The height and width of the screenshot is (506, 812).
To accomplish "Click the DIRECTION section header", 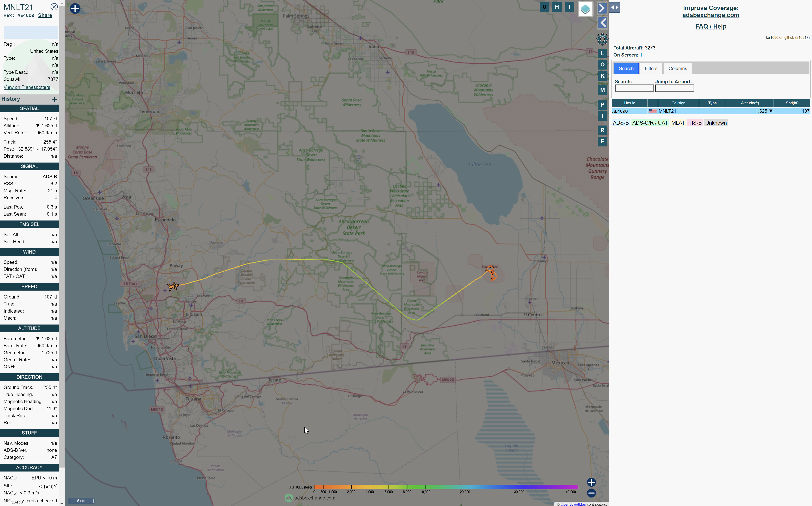I will (x=29, y=377).
